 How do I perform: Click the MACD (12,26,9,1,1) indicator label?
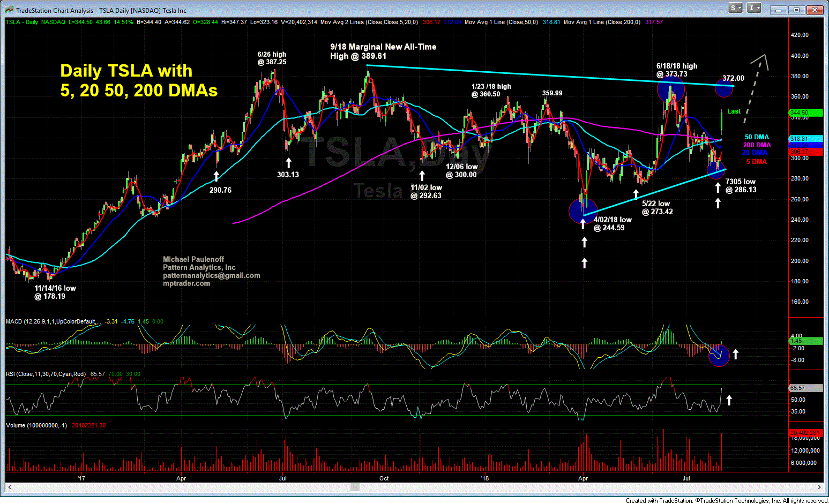pos(54,321)
